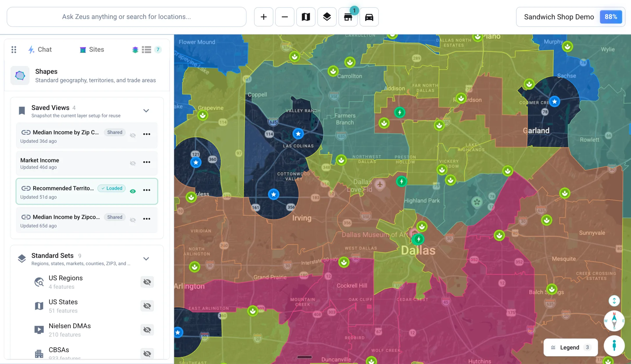This screenshot has height=364, width=631.
Task: Open the Legend panel
Action: [x=570, y=347]
